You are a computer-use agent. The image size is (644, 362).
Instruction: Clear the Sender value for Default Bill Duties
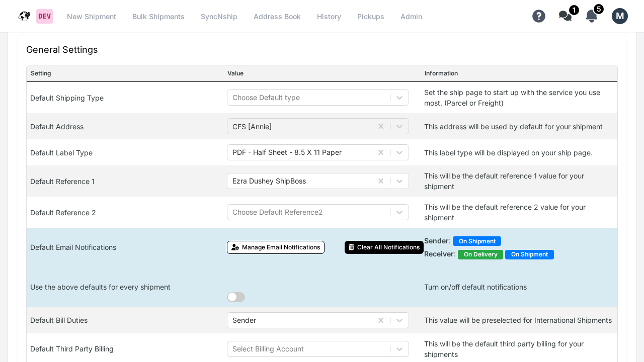pyautogui.click(x=381, y=320)
